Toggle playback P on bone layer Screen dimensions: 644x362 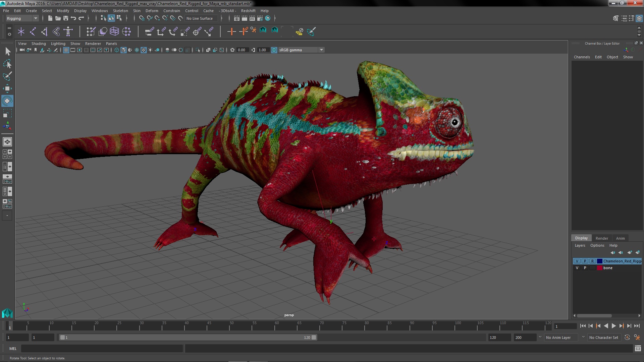[x=585, y=268]
